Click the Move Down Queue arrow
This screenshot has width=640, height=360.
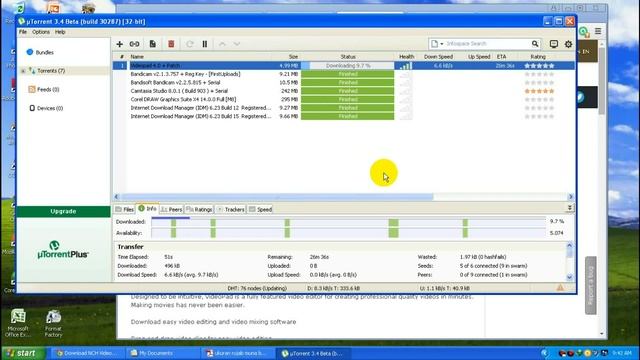point(237,44)
